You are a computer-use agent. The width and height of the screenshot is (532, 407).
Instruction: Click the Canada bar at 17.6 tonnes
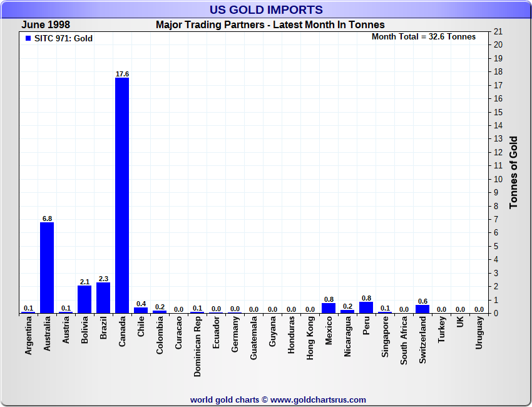(122, 195)
